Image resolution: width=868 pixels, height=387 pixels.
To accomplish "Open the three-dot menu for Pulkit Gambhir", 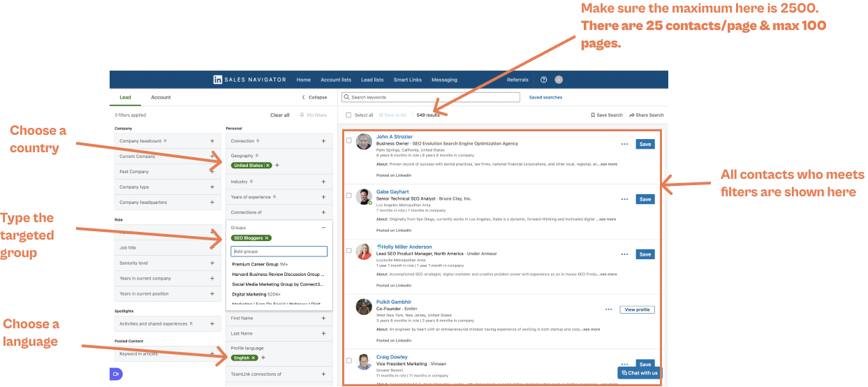I will 608,309.
